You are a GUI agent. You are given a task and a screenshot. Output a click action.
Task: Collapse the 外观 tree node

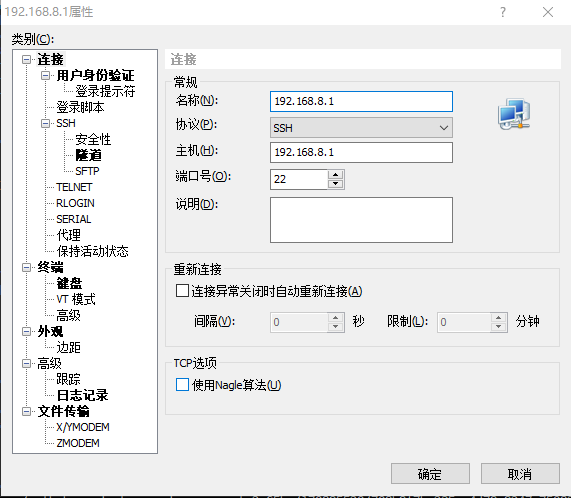point(26,331)
